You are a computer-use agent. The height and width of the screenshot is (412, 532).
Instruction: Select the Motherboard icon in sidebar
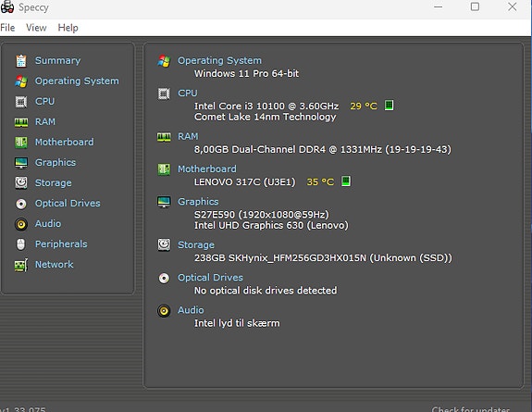(x=21, y=143)
